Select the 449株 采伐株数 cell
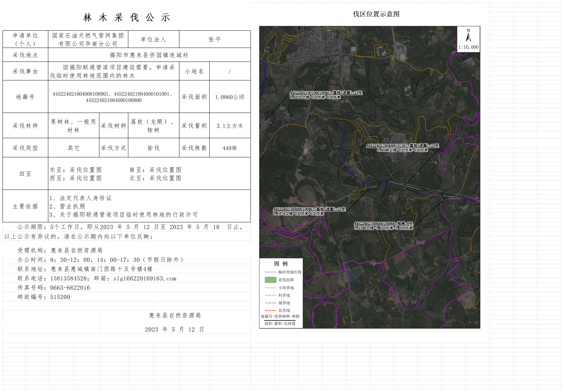 (x=230, y=148)
